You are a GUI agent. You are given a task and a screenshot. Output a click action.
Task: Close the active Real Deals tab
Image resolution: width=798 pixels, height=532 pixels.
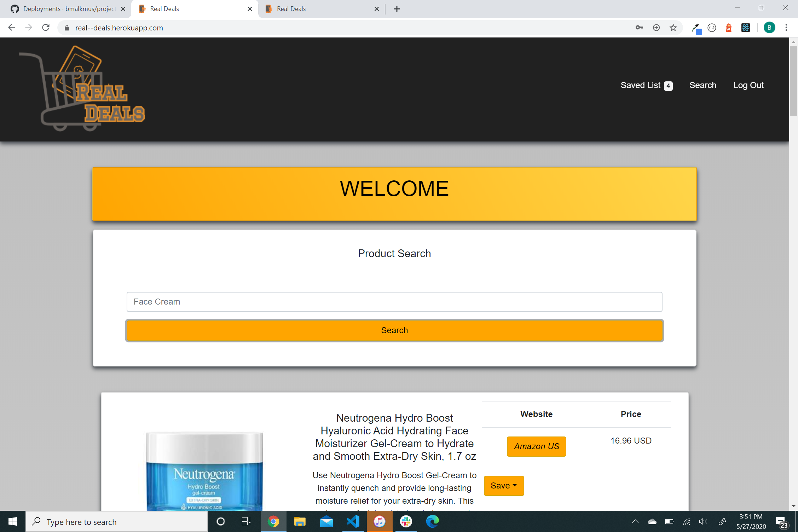coord(250,9)
